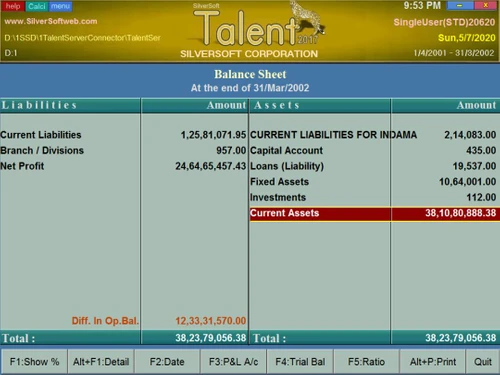Click amount 10,64,001.00

pyautogui.click(x=468, y=182)
